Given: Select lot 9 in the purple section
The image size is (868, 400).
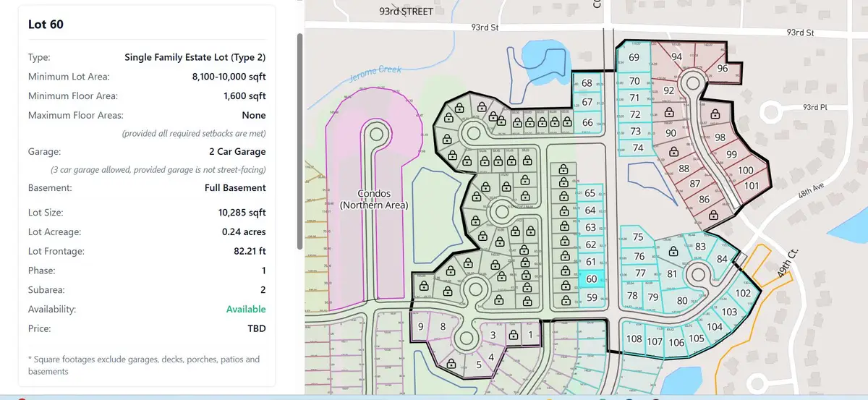Looking at the screenshot, I should pos(420,327).
